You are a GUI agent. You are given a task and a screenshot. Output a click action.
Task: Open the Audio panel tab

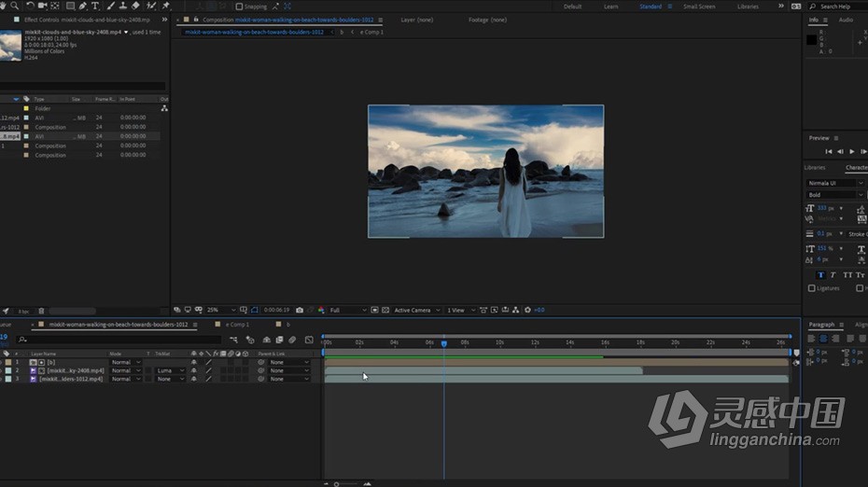tap(846, 20)
